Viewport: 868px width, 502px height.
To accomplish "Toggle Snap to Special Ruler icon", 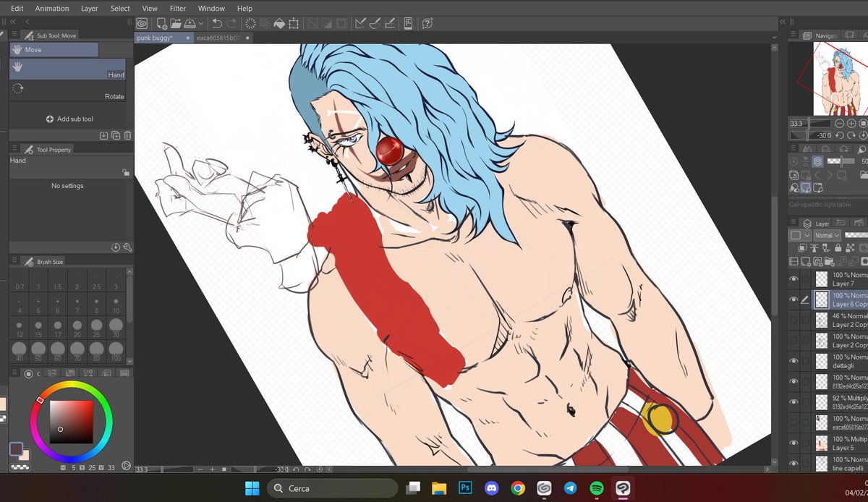I will coord(375,23).
